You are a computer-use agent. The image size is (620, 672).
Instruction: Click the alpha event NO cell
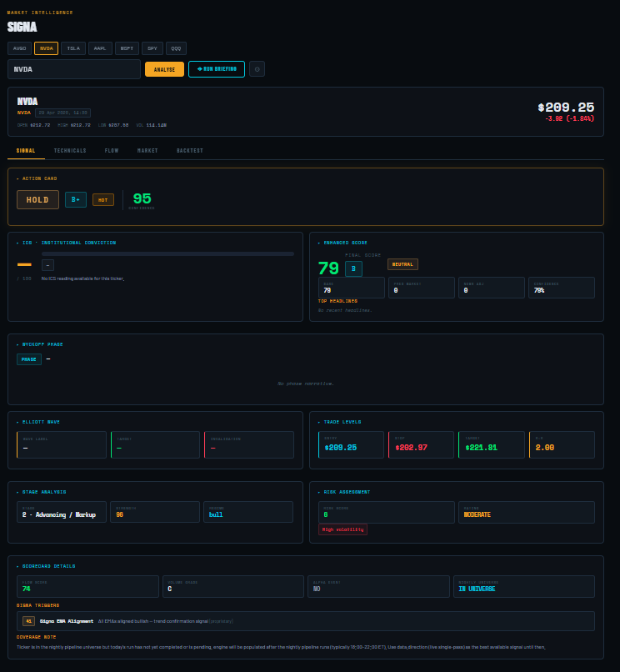click(x=379, y=586)
